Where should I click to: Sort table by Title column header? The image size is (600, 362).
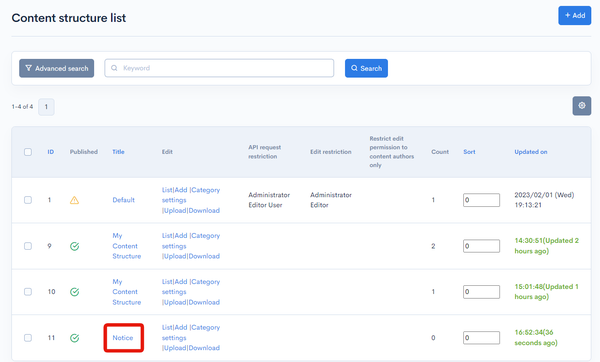click(x=118, y=152)
